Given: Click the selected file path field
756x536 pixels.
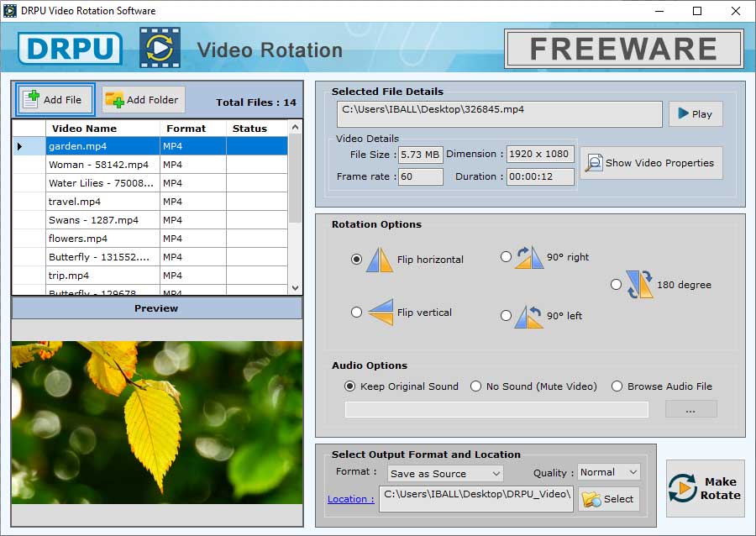Looking at the screenshot, I should click(500, 113).
